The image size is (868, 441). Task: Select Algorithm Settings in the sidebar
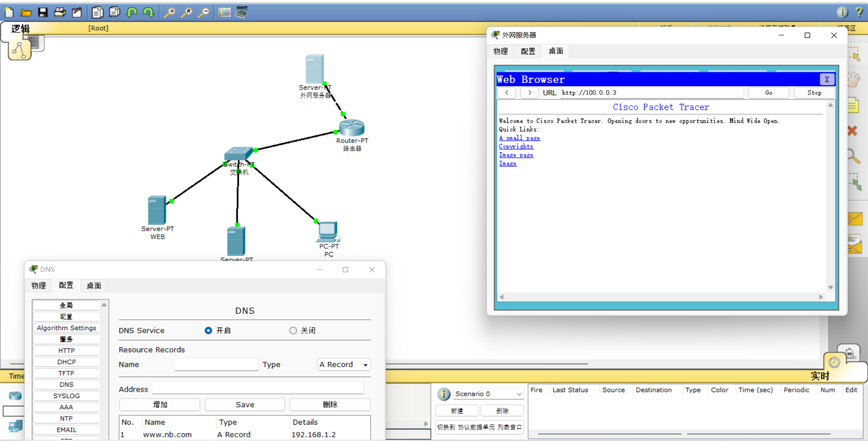[x=66, y=328]
